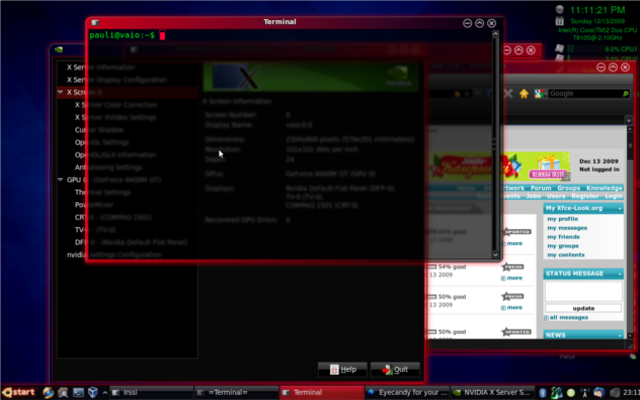640x400 pixels.
Task: Switch to Eyecandy browser taskbar window
Action: click(407, 393)
